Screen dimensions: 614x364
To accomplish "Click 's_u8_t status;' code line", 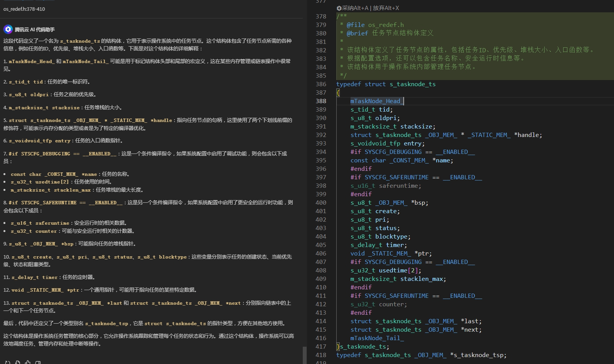I will click(375, 228).
